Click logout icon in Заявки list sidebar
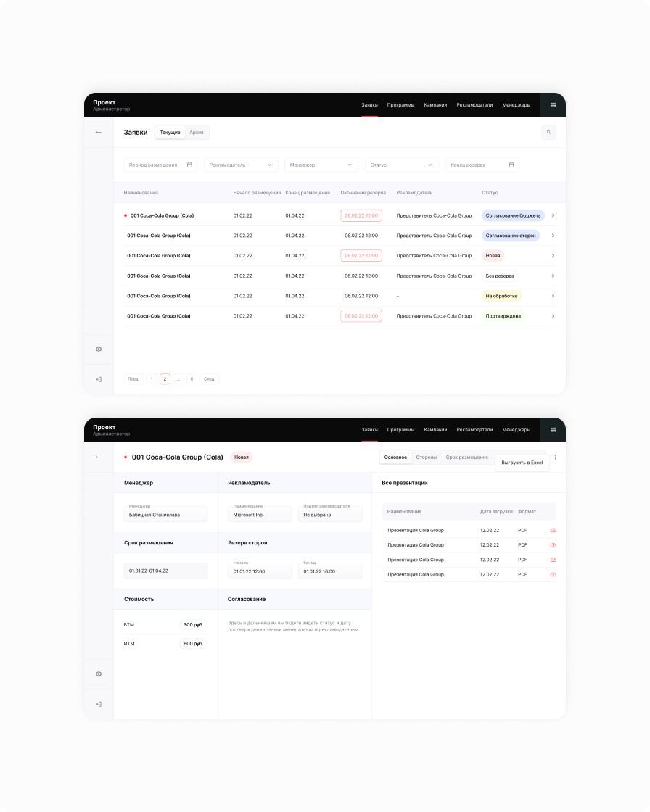 99,380
